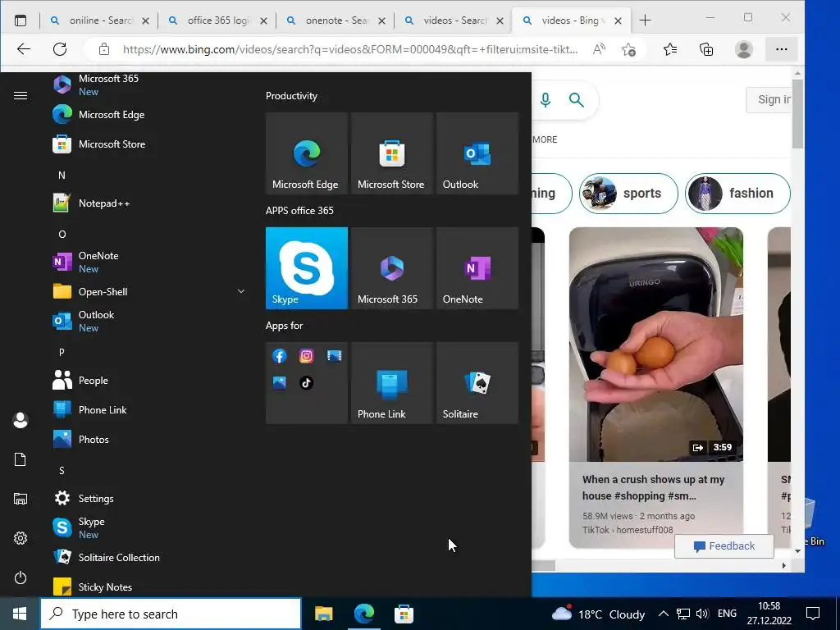
Task: Click the OneNote tile
Action: pyautogui.click(x=477, y=268)
